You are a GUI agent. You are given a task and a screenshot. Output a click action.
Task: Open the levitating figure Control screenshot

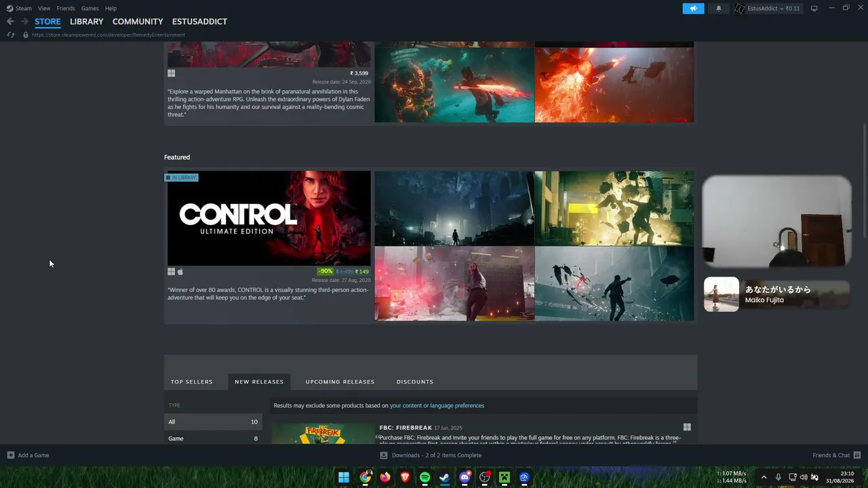pos(614,283)
